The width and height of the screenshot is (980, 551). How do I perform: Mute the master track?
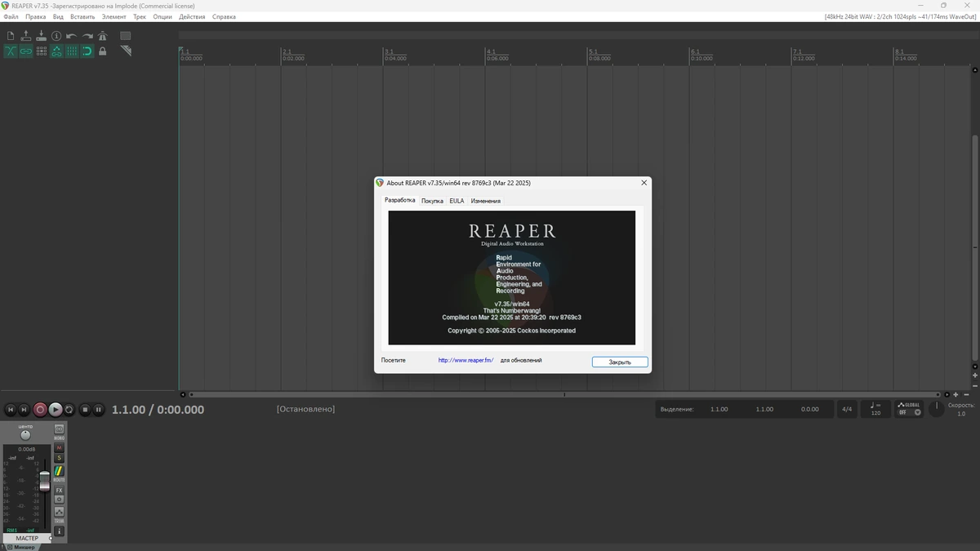(59, 447)
